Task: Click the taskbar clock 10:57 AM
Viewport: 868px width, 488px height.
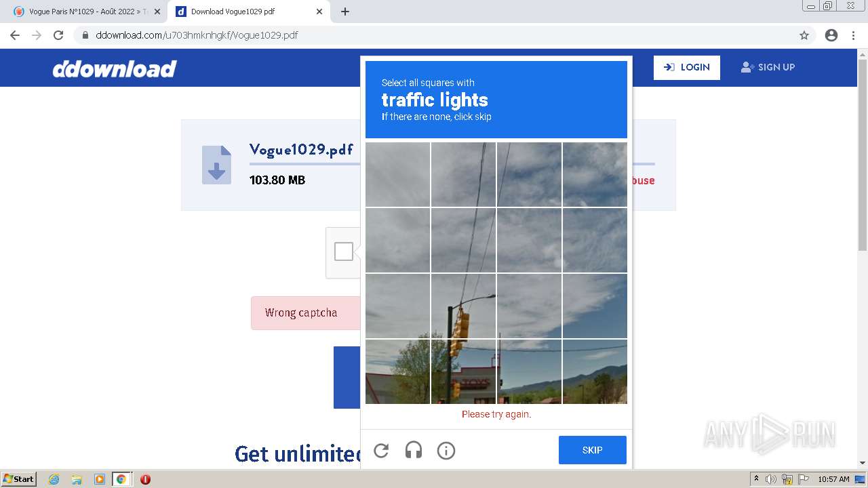Action: pos(833,479)
